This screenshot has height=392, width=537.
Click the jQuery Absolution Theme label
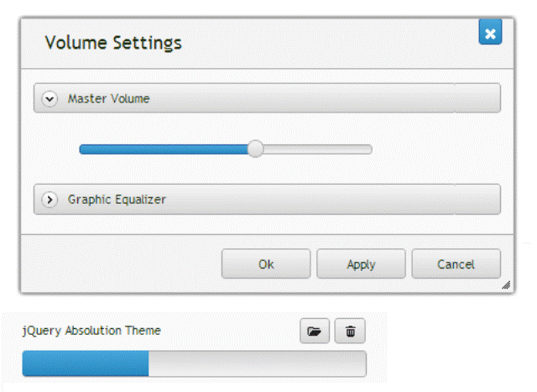[91, 331]
